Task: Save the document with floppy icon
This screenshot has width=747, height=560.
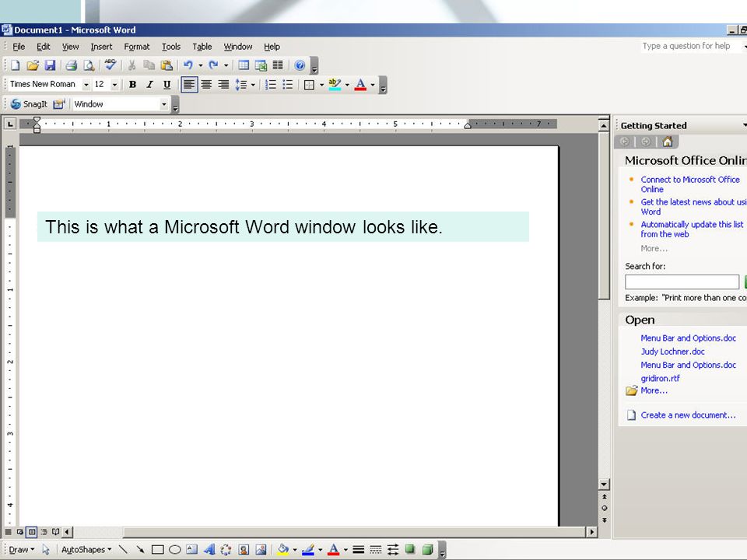Action: click(50, 65)
